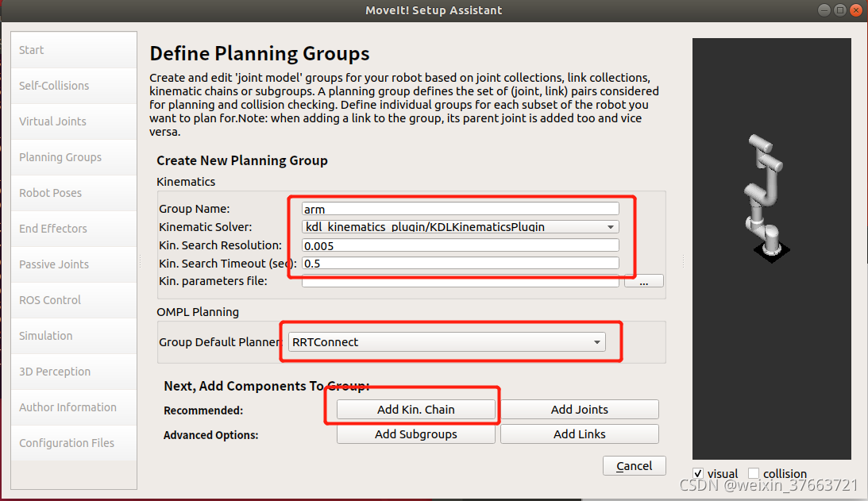868x501 pixels.
Task: Click Add Kin. Chain button
Action: 415,410
